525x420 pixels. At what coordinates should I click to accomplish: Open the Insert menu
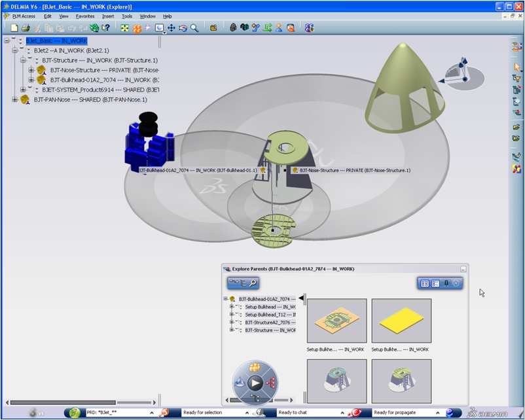point(108,16)
